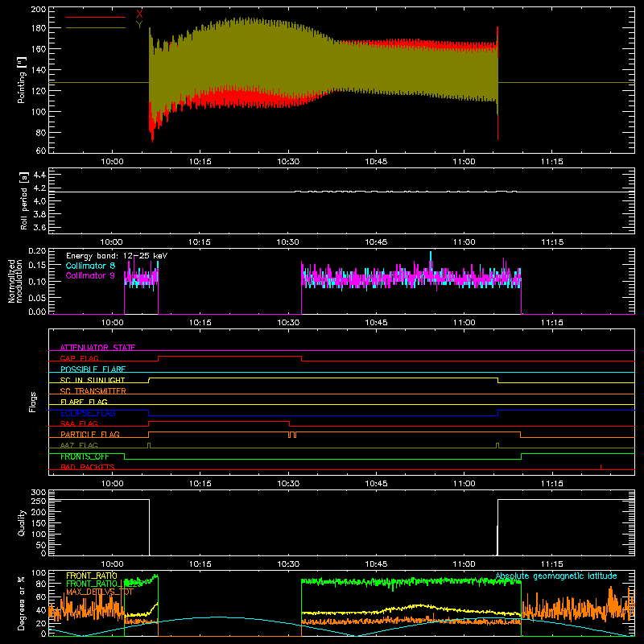Click the ATTENUATOR_STATE flag label

tap(97, 348)
